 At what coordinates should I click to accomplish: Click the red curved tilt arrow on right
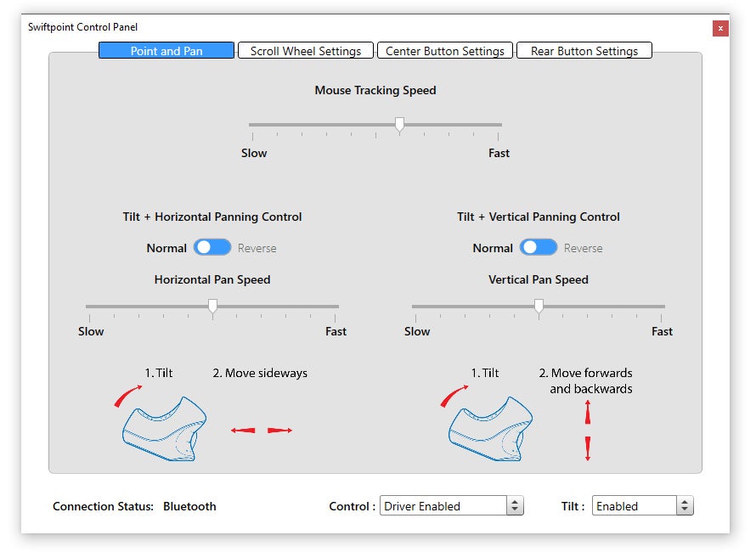click(454, 396)
